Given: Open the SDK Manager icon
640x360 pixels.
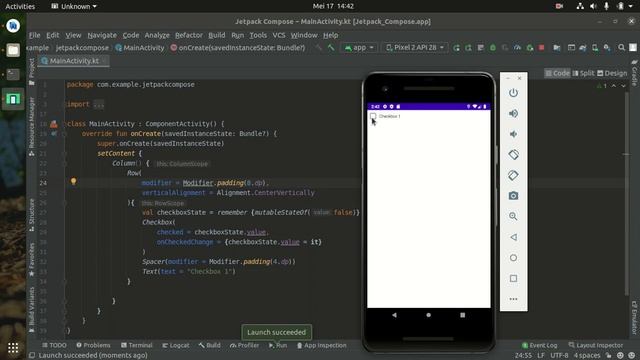Looking at the screenshot, I should coord(607,48).
